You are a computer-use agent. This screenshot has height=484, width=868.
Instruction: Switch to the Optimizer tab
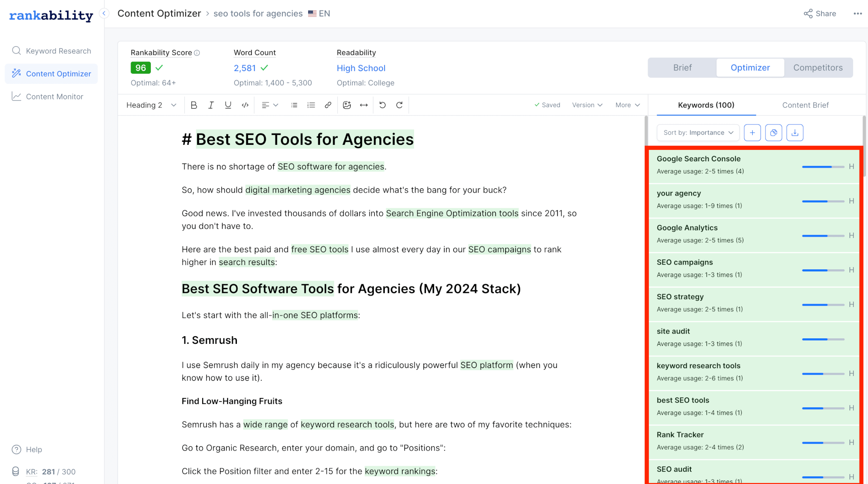coord(750,68)
